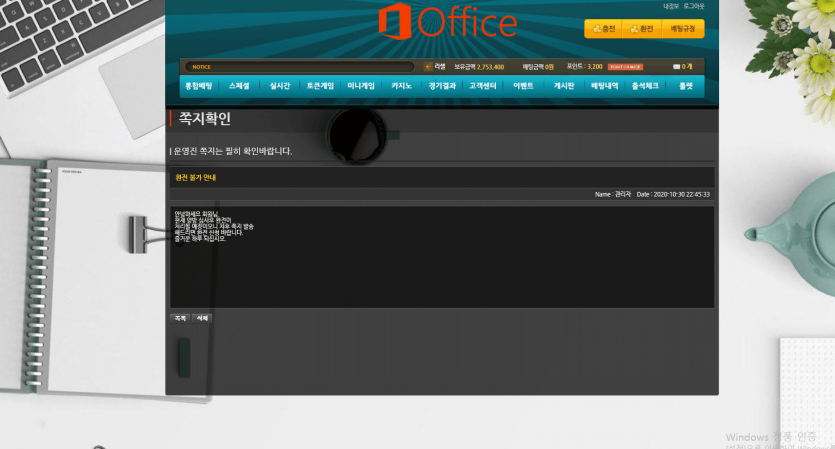Image resolution: width=835 pixels, height=449 pixels.
Task: Click the 목록 list button
Action: pos(180,318)
